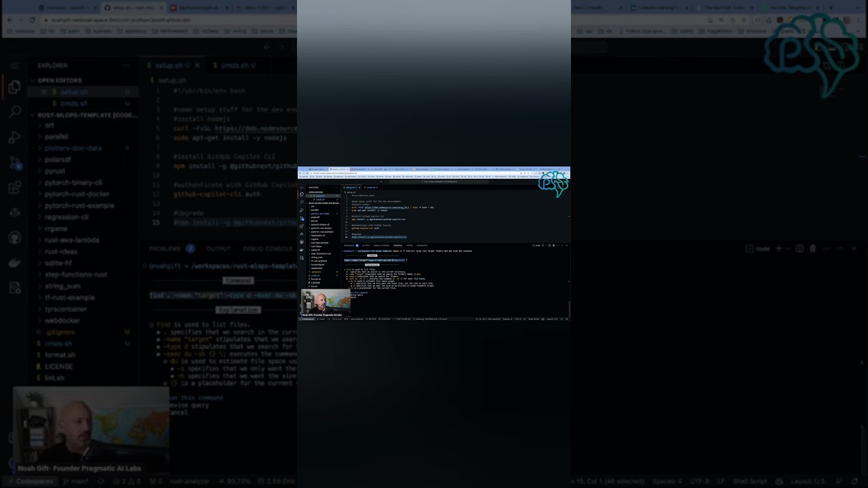Open the hamburger application menu icon
Viewport: 868px width, 488px height.
pyautogui.click(x=302, y=188)
